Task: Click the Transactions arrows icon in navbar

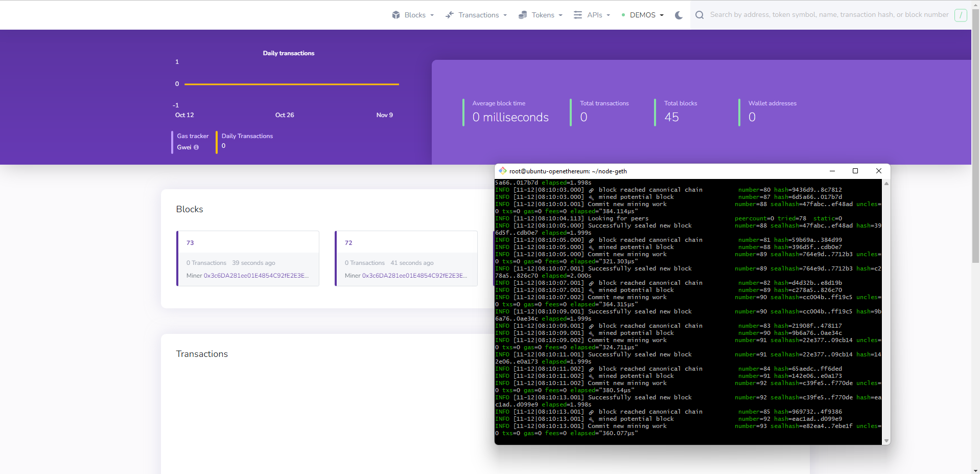Action: [x=450, y=15]
